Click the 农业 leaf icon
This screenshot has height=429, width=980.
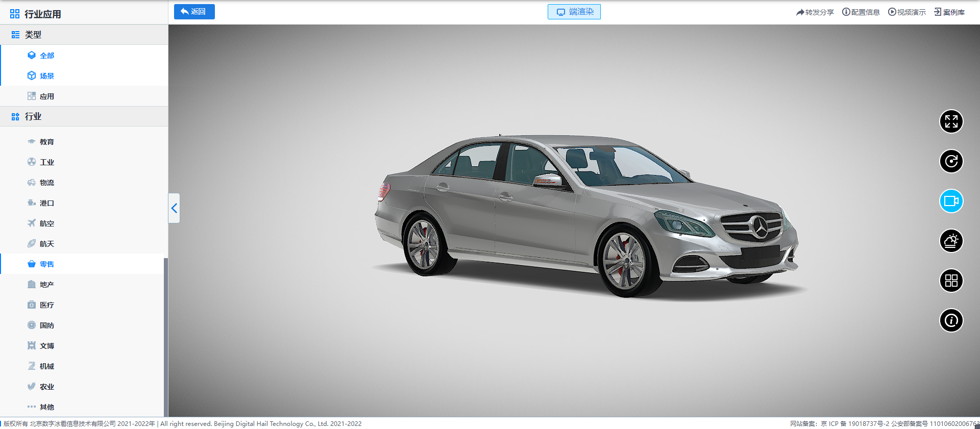click(32, 386)
